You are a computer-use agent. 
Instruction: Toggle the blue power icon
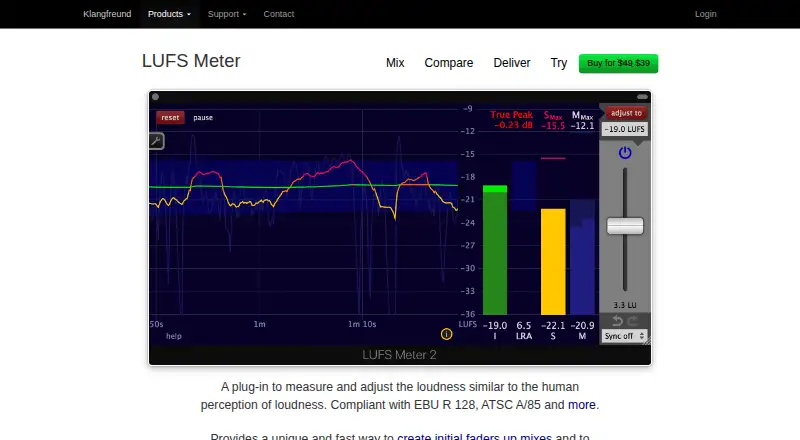625,153
